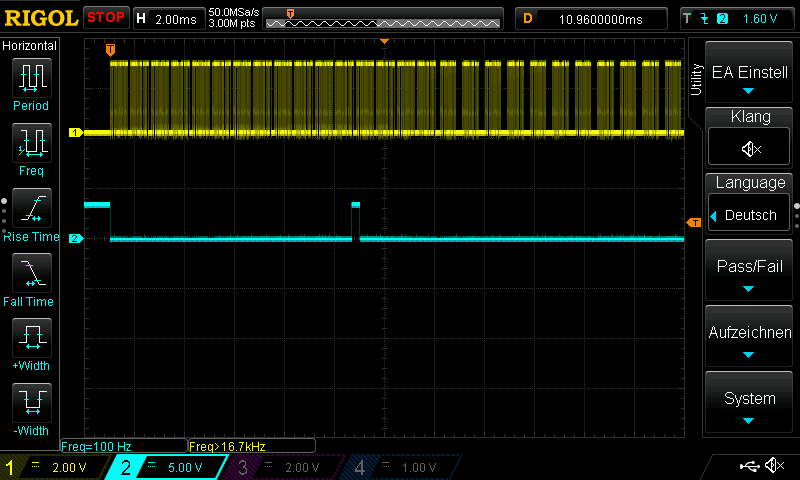800x480 pixels.
Task: Click the orange trigger position T marker on grid
Action: pyautogui.click(x=110, y=49)
